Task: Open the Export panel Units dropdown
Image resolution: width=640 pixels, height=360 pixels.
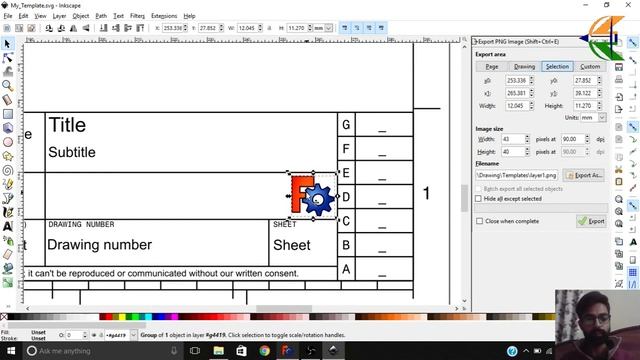Action: click(602, 118)
